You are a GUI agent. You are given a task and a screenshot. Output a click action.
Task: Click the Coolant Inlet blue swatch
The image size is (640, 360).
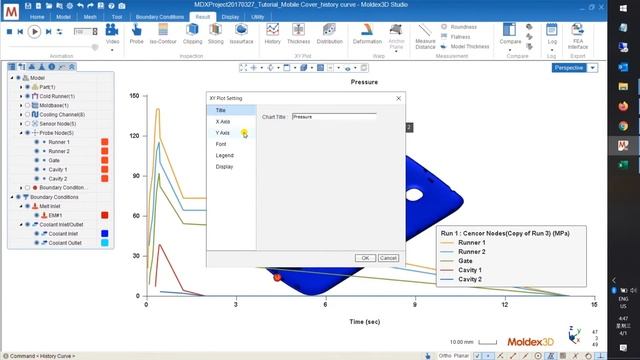click(x=104, y=233)
